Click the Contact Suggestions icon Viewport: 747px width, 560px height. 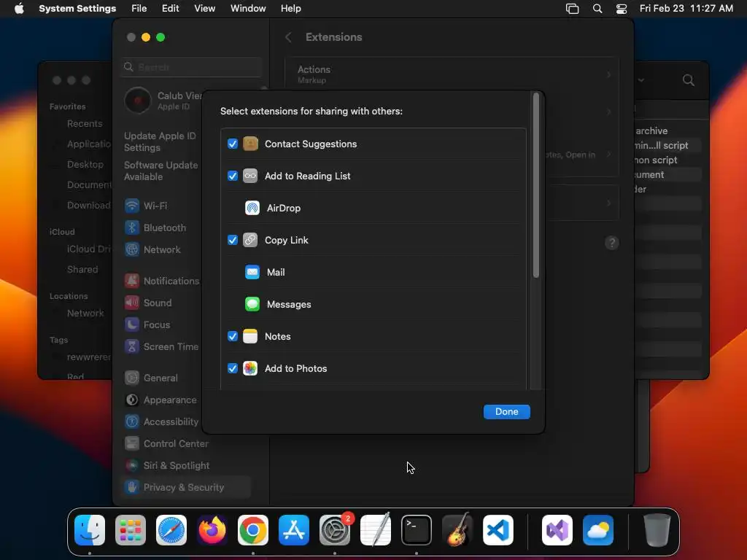click(250, 144)
